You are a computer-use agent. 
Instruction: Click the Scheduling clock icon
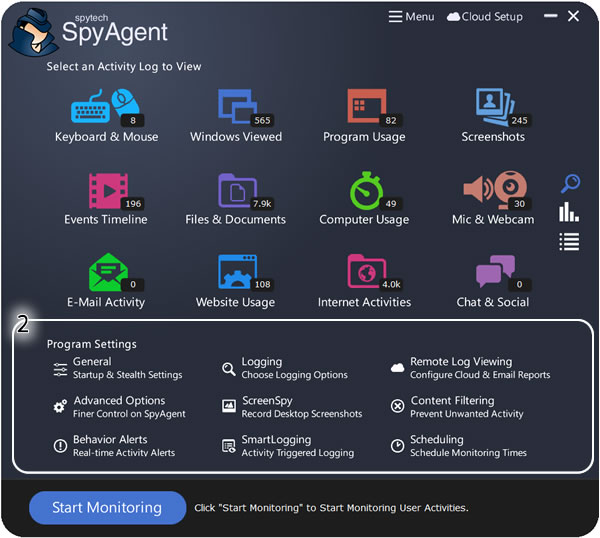point(398,446)
